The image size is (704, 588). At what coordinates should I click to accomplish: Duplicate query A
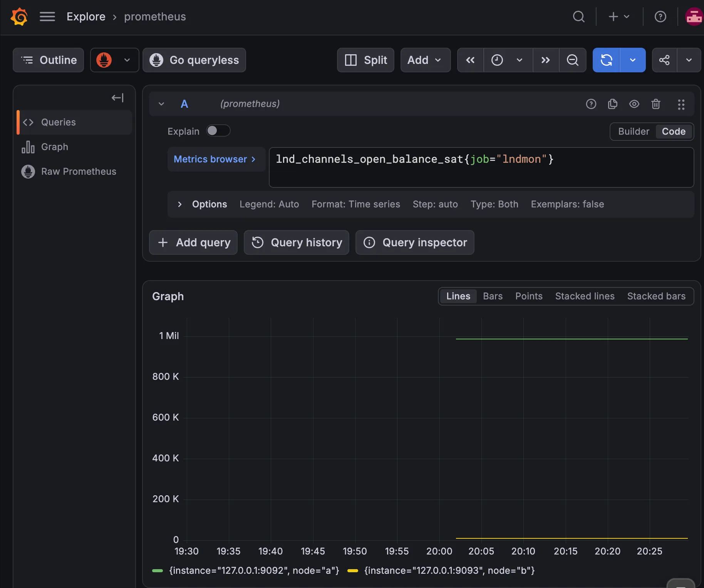[612, 104]
